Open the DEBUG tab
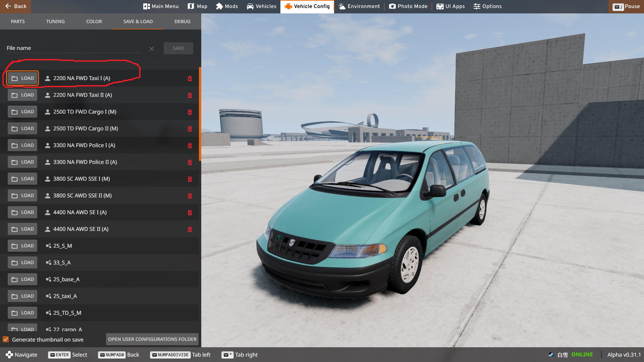 182,21
